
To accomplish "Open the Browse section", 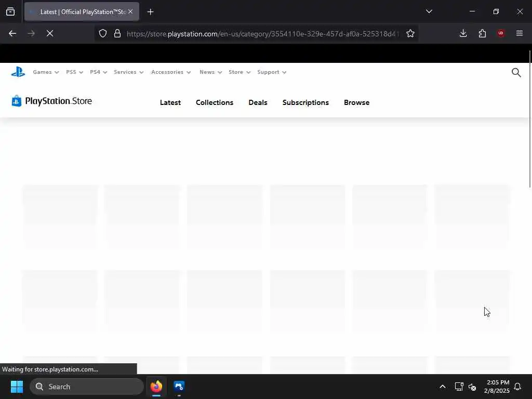I will [356, 102].
